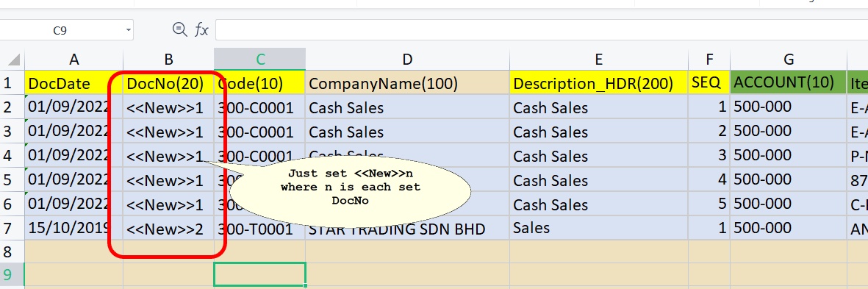Select row 5 header
This screenshot has width=868, height=289.
click(12, 179)
